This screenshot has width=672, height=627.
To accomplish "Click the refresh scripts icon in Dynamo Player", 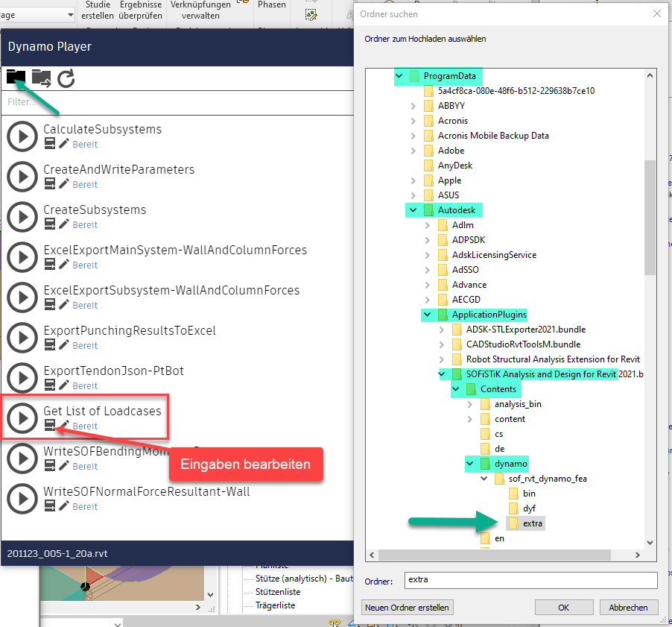I will coord(66,78).
